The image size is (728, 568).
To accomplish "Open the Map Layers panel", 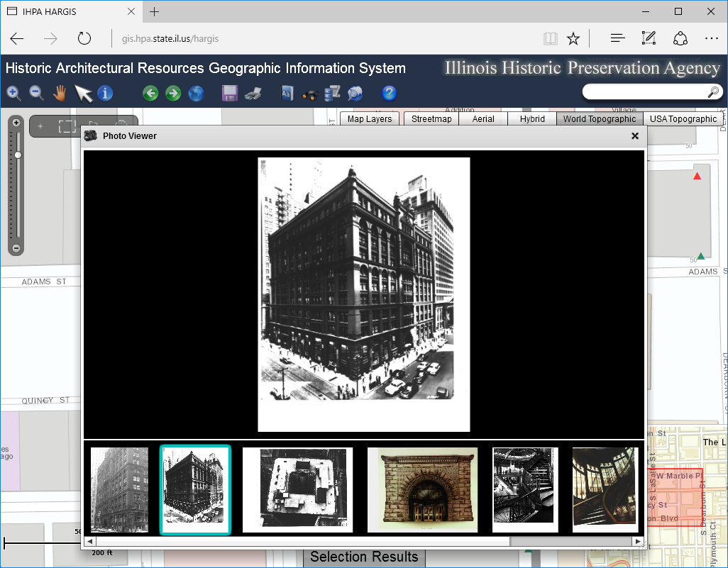I will coord(370,119).
